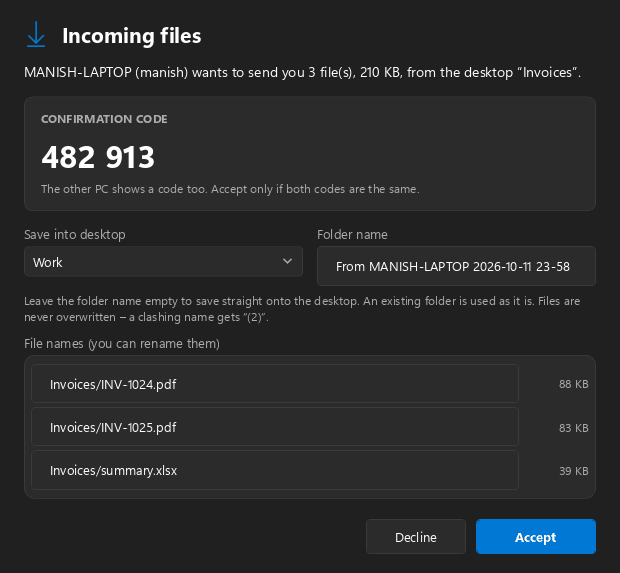Rename the Invoices/INV-1024.pdf file field
620x573 pixels.
(275, 384)
